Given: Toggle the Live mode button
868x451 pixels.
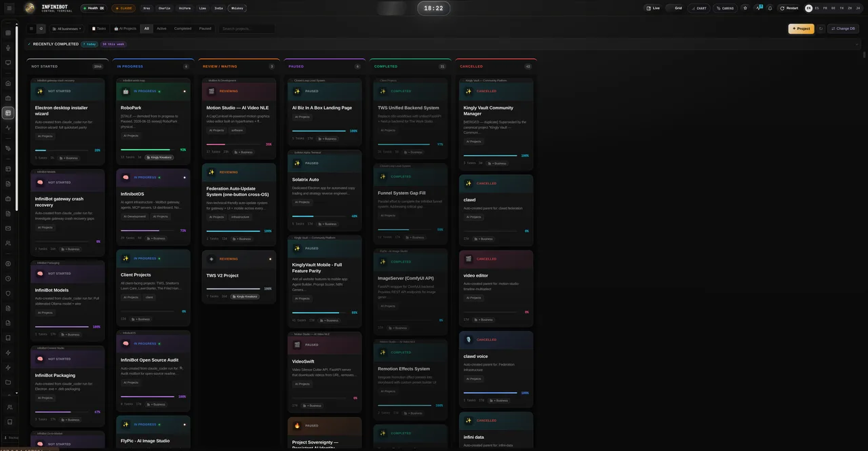Looking at the screenshot, I should coord(653,8).
